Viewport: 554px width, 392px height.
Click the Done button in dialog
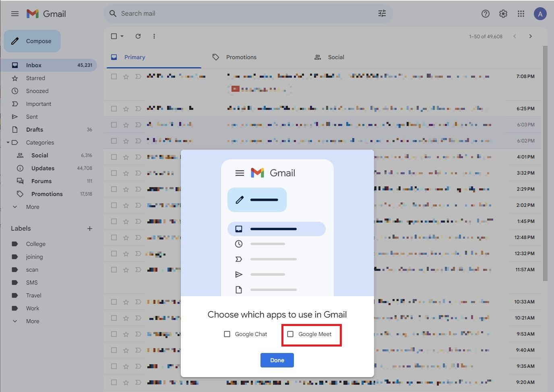(277, 360)
